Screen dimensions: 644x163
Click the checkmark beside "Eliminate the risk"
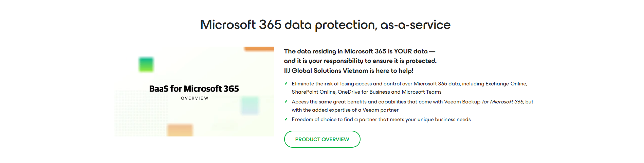286,83
